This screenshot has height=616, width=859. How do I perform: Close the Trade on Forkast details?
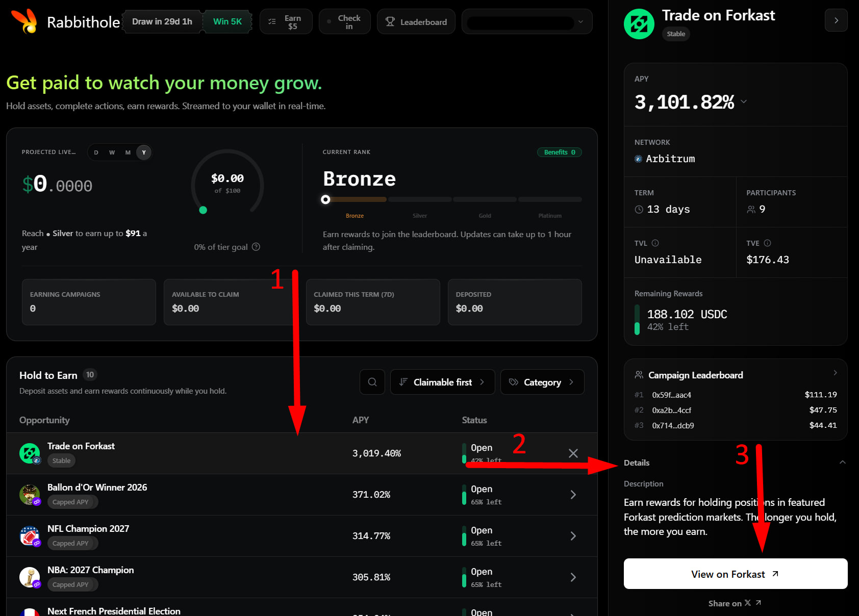click(x=573, y=453)
